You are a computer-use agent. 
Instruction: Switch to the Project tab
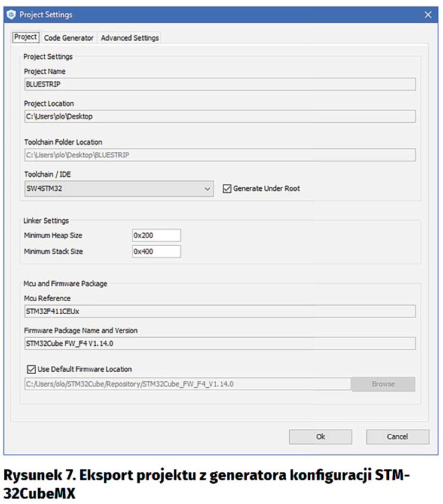tap(26, 37)
